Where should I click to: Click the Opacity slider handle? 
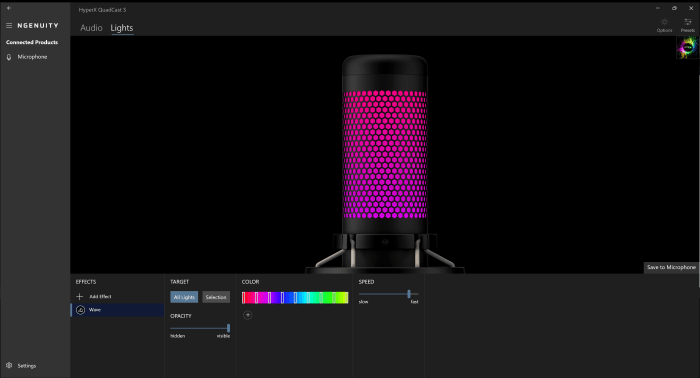point(229,328)
